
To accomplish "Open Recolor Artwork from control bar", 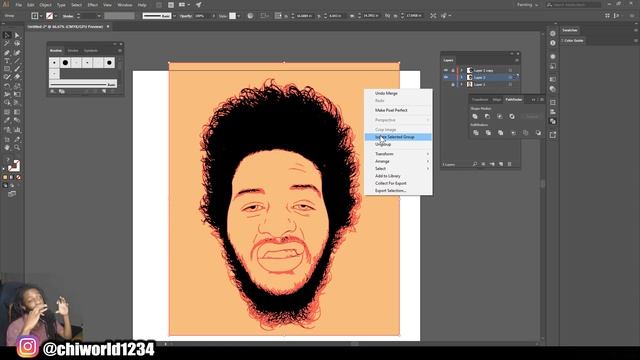I will click(250, 16).
